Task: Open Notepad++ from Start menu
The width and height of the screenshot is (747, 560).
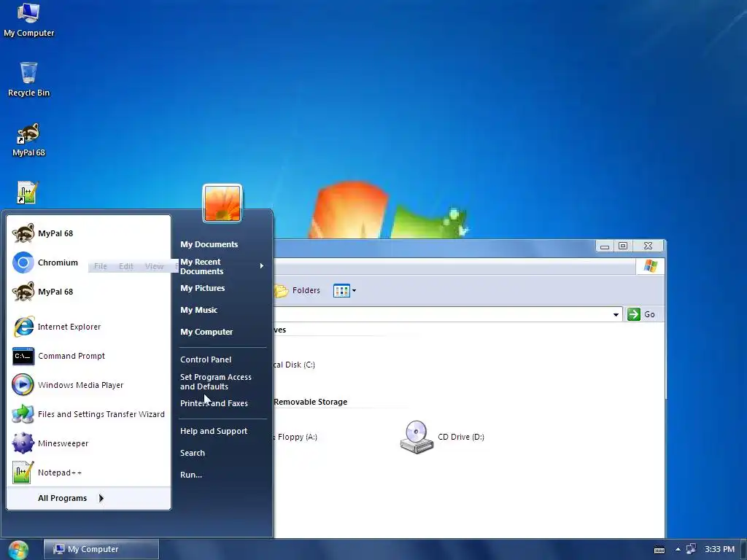Action: pyautogui.click(x=88, y=472)
